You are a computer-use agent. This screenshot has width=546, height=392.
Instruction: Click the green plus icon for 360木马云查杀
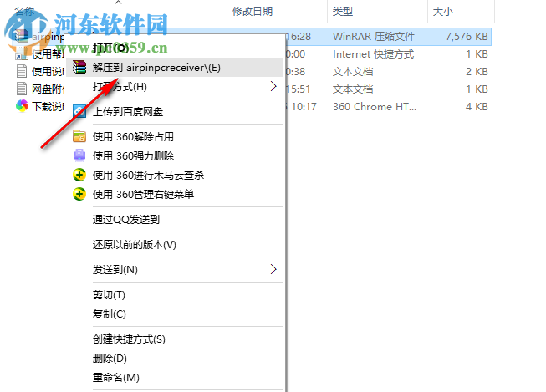coord(79,175)
